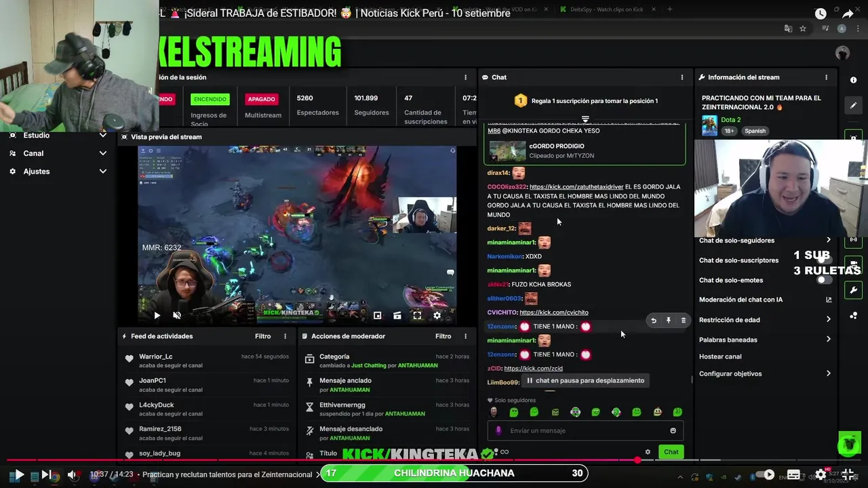The image size is (868, 488).
Task: Toggle Chat de solo-emotes switch
Action: [x=824, y=280]
